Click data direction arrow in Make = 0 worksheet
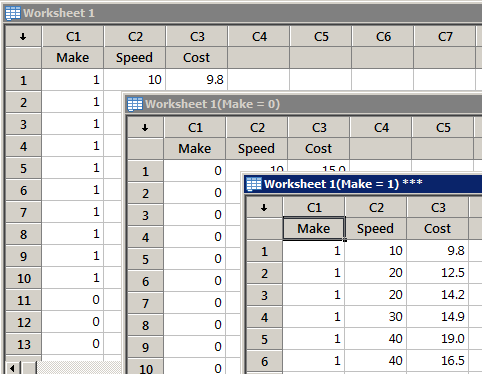Image resolution: width=482 pixels, height=374 pixels. tap(145, 128)
